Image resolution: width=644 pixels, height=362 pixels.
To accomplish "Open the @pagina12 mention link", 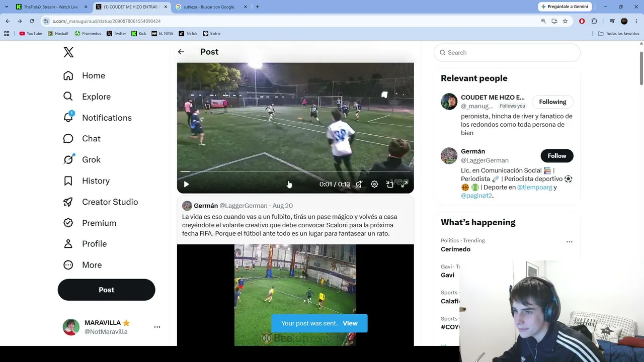I will tap(476, 196).
